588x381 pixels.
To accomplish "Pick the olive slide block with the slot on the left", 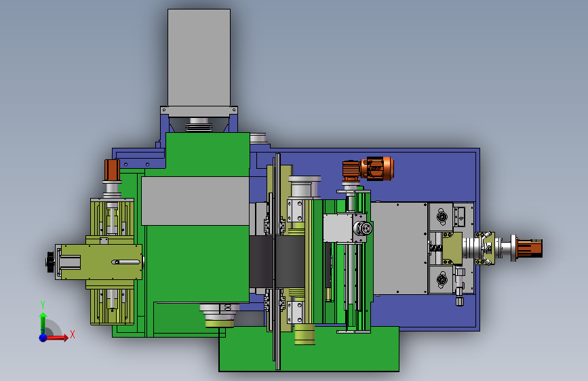I will click(x=102, y=262).
